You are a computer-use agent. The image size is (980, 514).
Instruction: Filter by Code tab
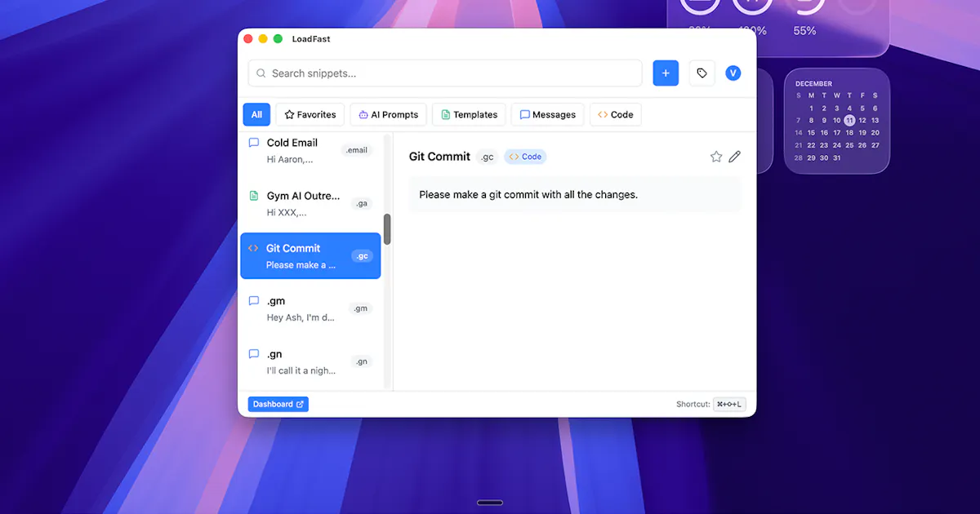tap(616, 115)
